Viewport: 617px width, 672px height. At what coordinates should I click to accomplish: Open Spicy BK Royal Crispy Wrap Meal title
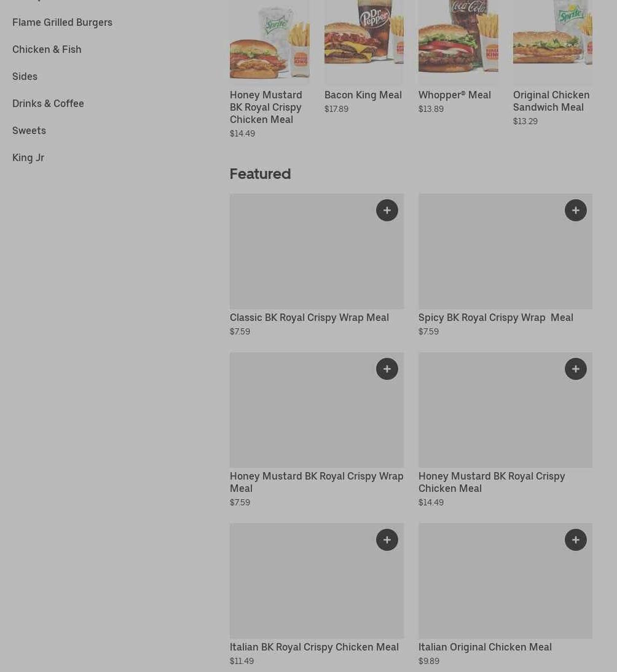click(496, 318)
